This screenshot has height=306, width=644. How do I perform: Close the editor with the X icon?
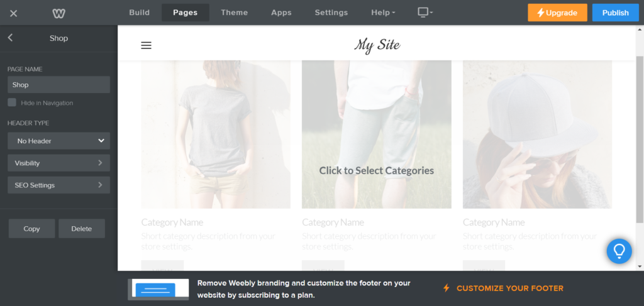click(14, 13)
